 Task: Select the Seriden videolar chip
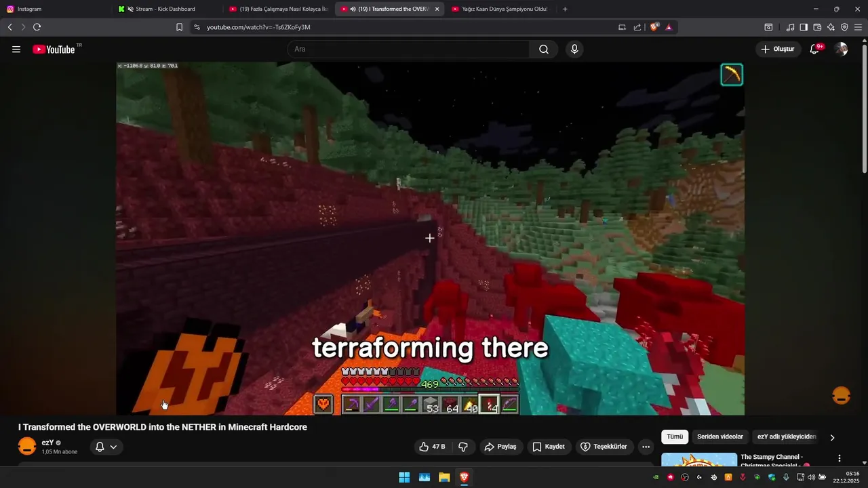720,437
